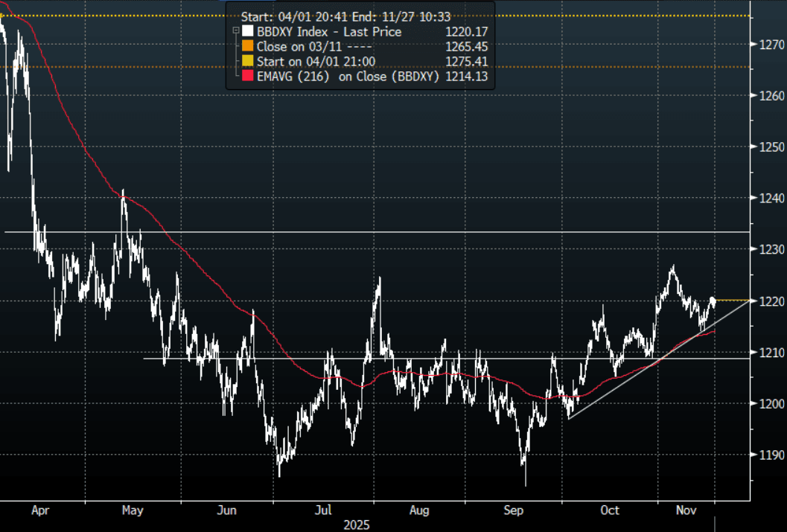Click the red EMAVG (216) swatch
This screenshot has width=787, height=532.
pyautogui.click(x=247, y=76)
